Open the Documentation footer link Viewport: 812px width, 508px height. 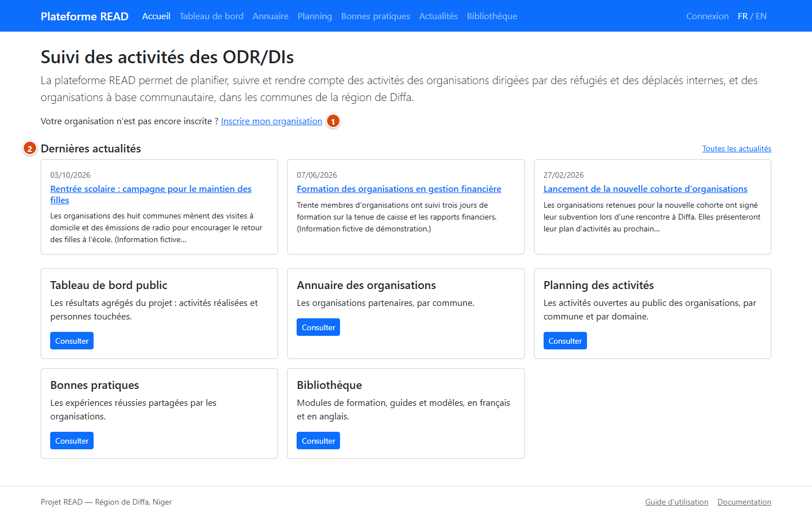pyautogui.click(x=744, y=502)
